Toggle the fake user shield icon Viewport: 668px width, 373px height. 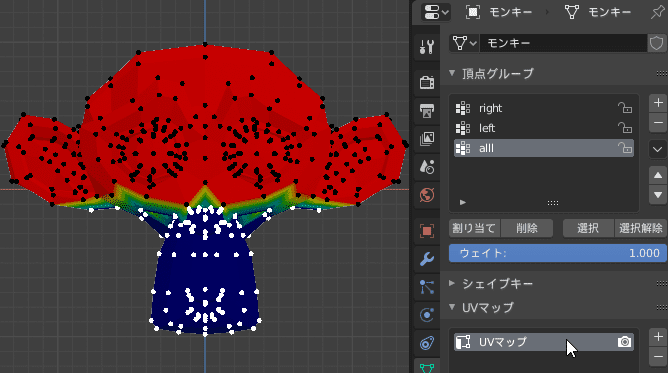coord(656,43)
